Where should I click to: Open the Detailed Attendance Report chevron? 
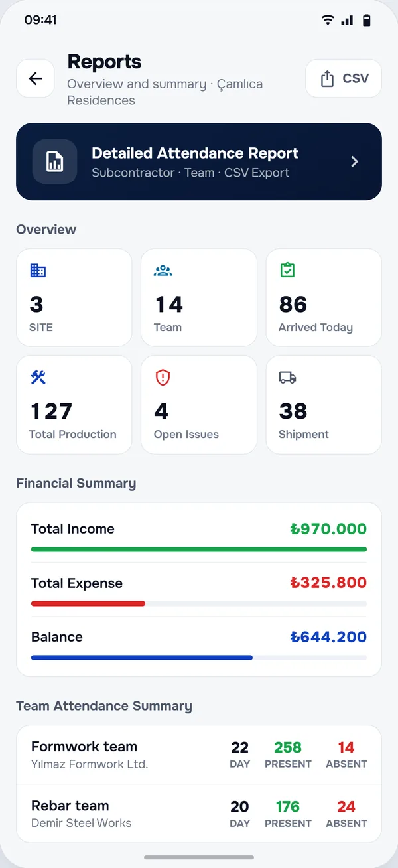point(355,161)
